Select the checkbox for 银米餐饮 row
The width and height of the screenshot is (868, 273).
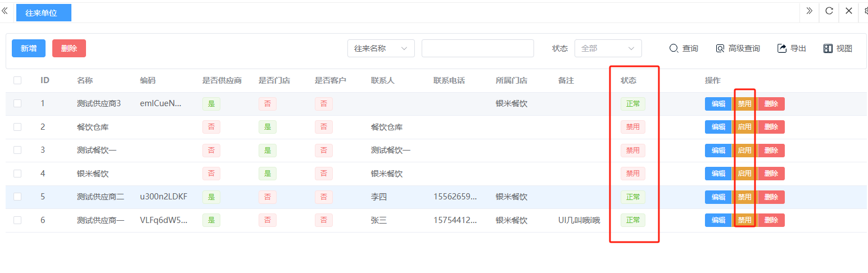17,174
